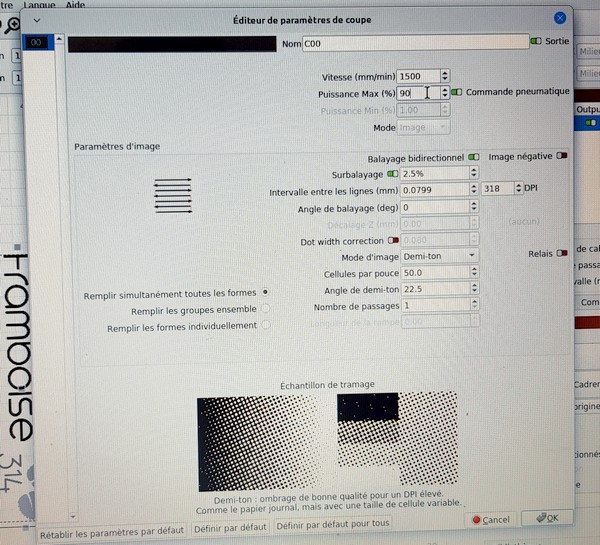This screenshot has height=545, width=600.
Task: Adjust Angle de balayage spinner
Action: 474,207
